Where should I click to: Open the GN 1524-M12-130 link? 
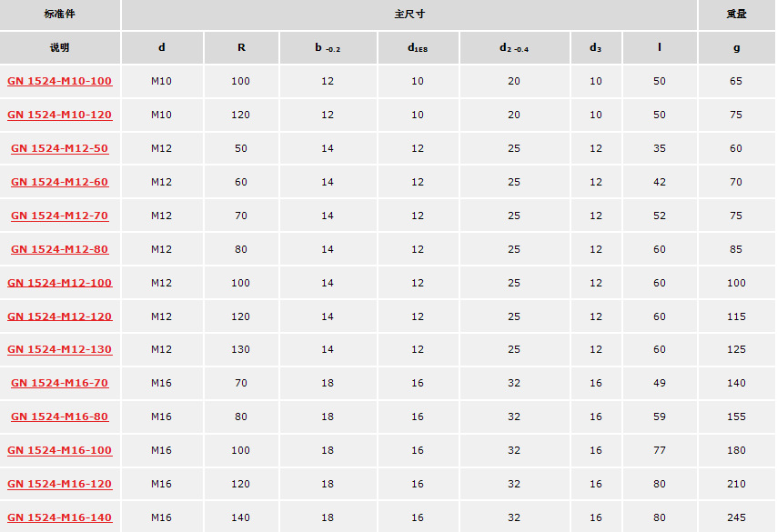point(59,350)
